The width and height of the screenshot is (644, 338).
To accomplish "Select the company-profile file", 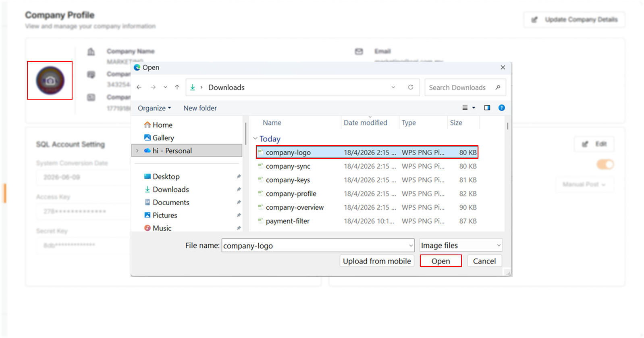I will point(367,194).
